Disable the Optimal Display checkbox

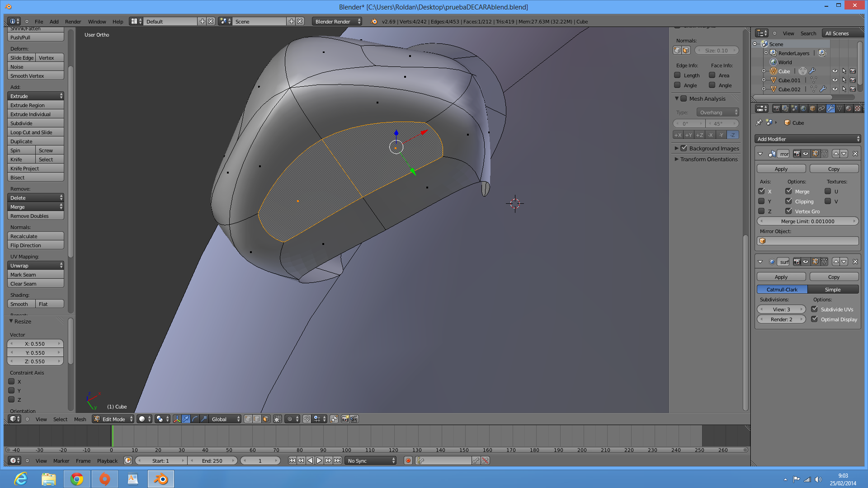pos(815,319)
